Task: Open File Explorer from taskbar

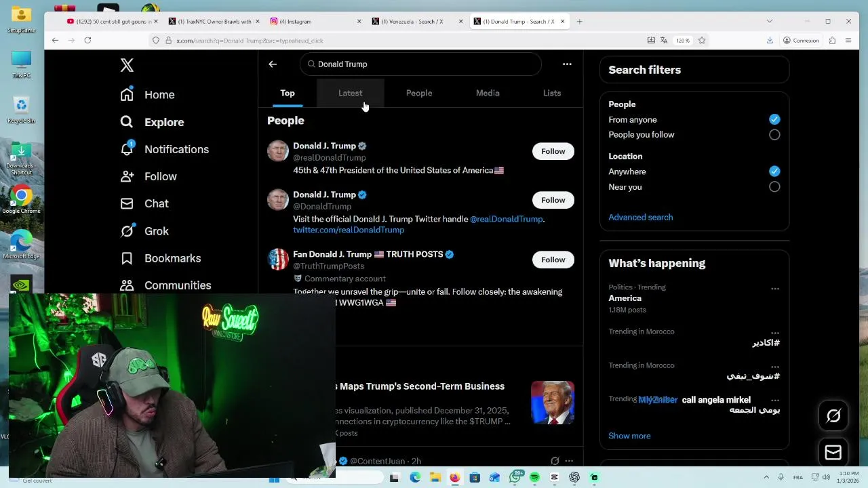Action: click(435, 478)
